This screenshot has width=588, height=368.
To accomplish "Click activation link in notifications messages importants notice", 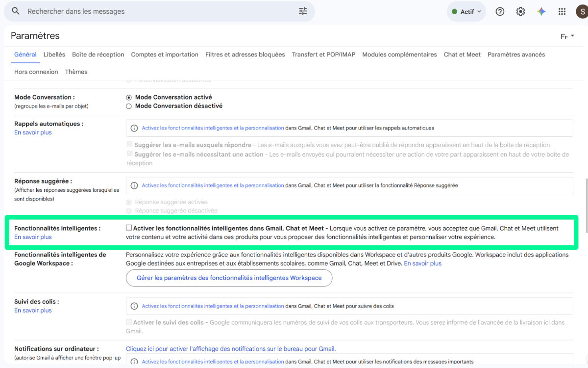I will pos(213,362).
